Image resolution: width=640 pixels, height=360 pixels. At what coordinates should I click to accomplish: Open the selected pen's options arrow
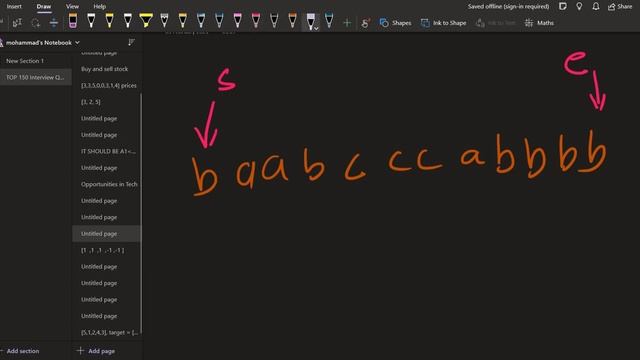coord(316,28)
